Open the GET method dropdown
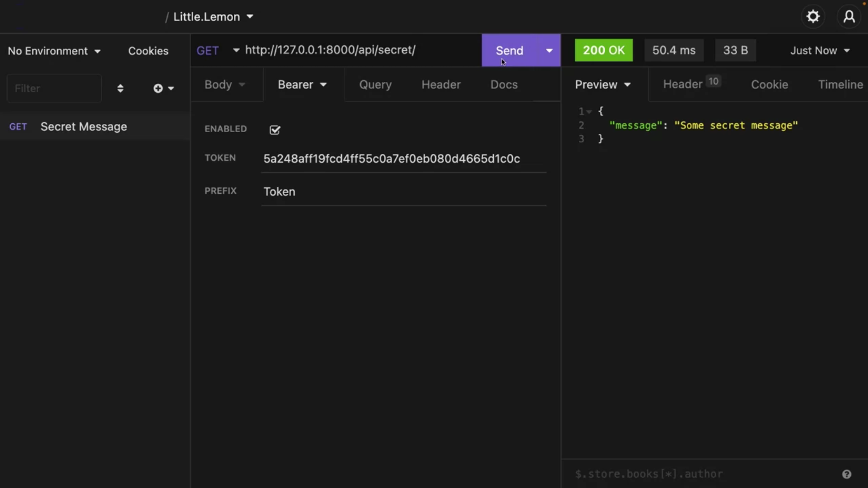 [x=217, y=50]
